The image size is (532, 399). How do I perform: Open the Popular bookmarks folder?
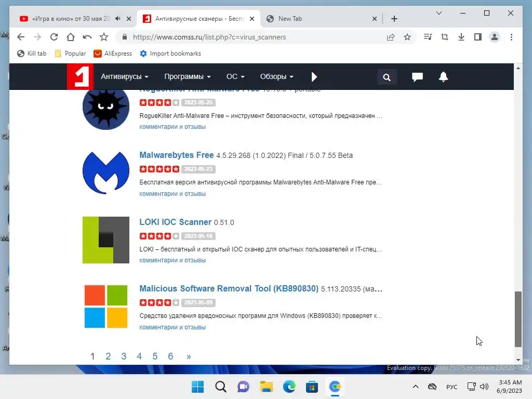71,54
